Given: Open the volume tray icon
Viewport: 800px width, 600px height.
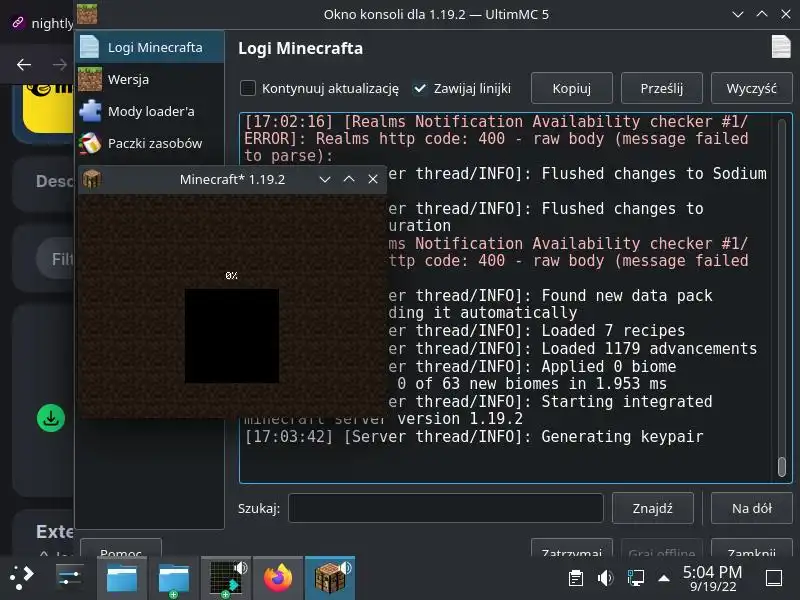Looking at the screenshot, I should [x=606, y=578].
